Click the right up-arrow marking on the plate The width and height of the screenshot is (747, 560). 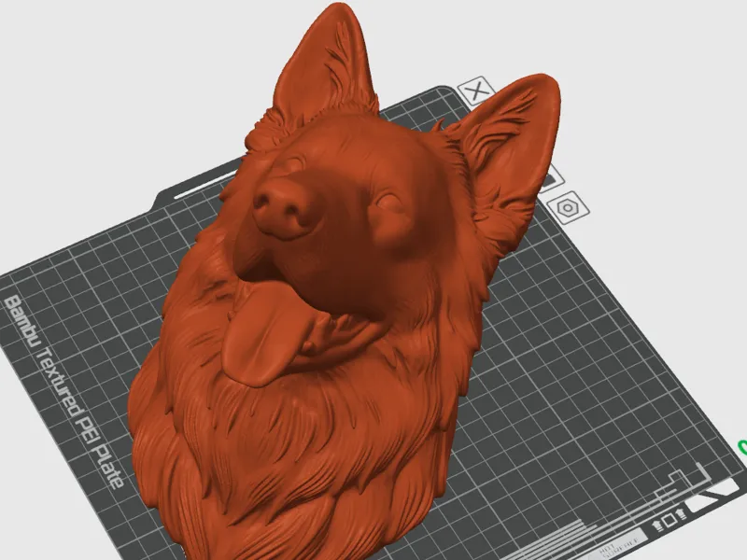coord(681,514)
